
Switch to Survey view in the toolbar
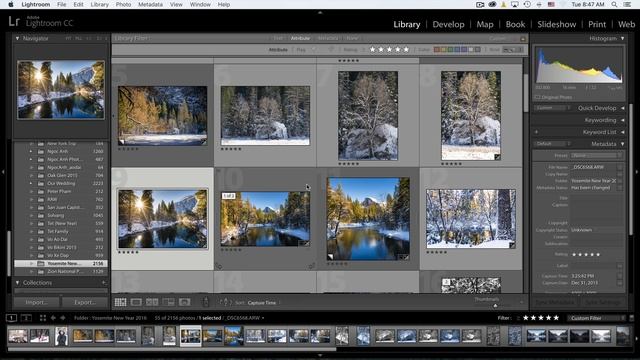pos(169,302)
